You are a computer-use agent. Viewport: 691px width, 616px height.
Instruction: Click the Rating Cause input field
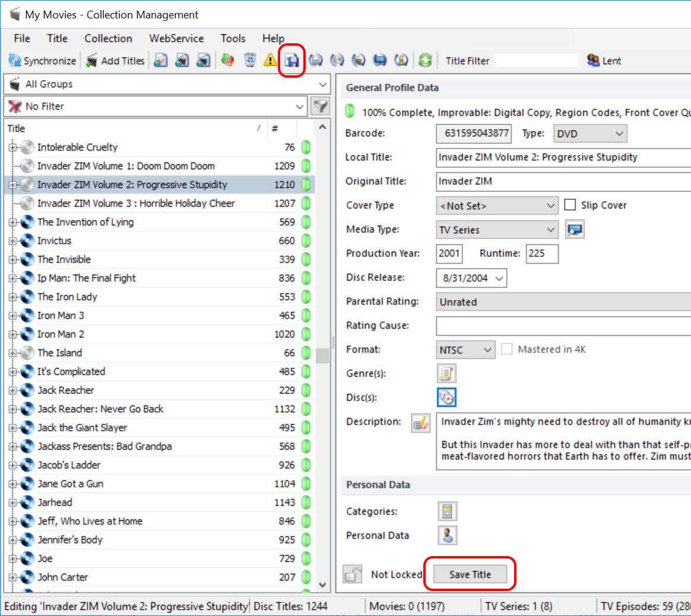pos(563,326)
